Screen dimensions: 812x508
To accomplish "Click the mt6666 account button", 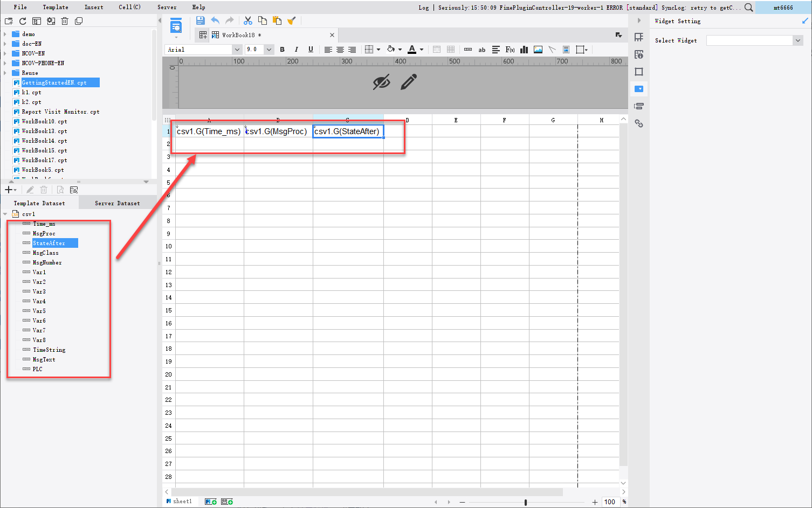I will (783, 8).
